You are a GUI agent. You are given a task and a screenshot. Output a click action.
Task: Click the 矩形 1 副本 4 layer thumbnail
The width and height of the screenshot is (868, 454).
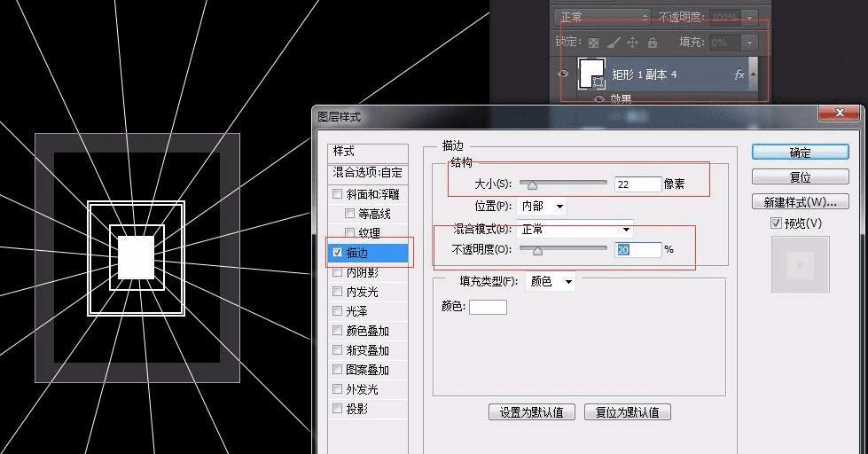591,74
